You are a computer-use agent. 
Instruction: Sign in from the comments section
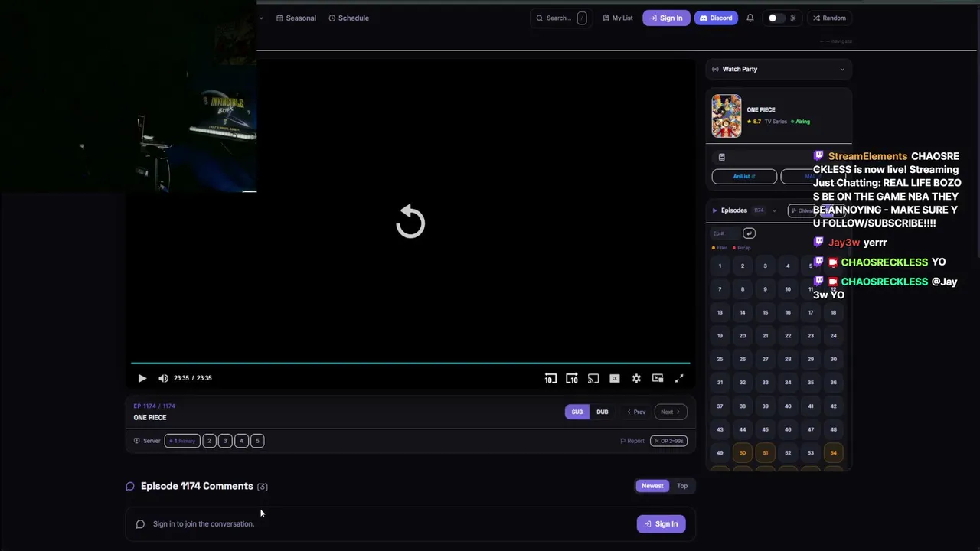(661, 524)
